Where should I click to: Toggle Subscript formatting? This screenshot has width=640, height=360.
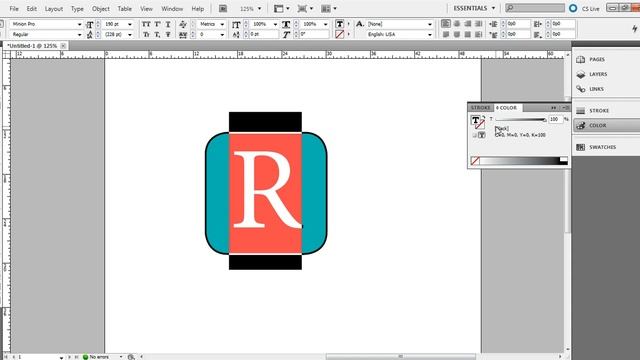[157, 35]
